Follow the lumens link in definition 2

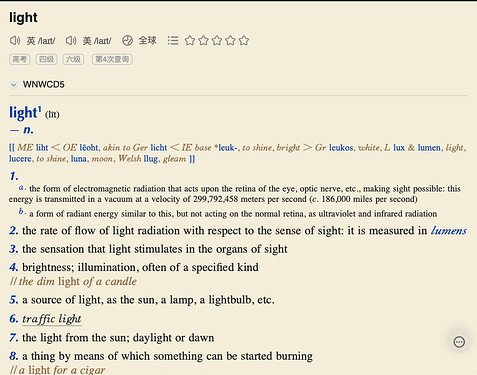tap(449, 231)
